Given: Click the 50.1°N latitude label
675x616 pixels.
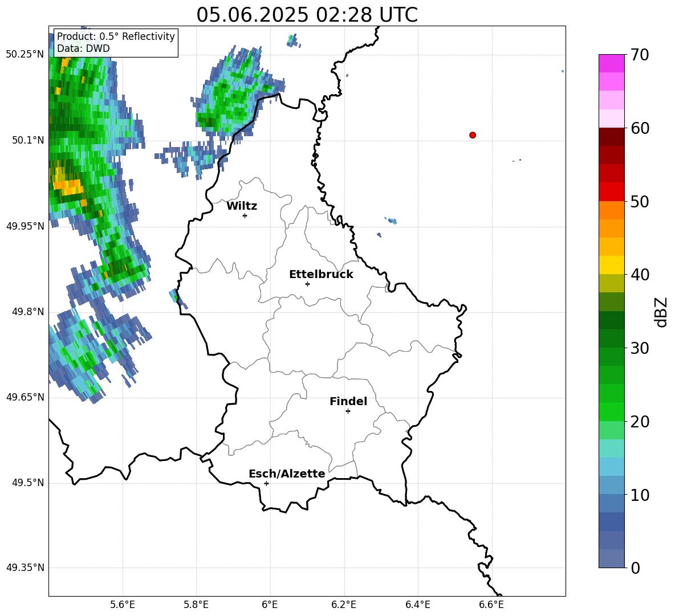Looking at the screenshot, I should click(28, 140).
